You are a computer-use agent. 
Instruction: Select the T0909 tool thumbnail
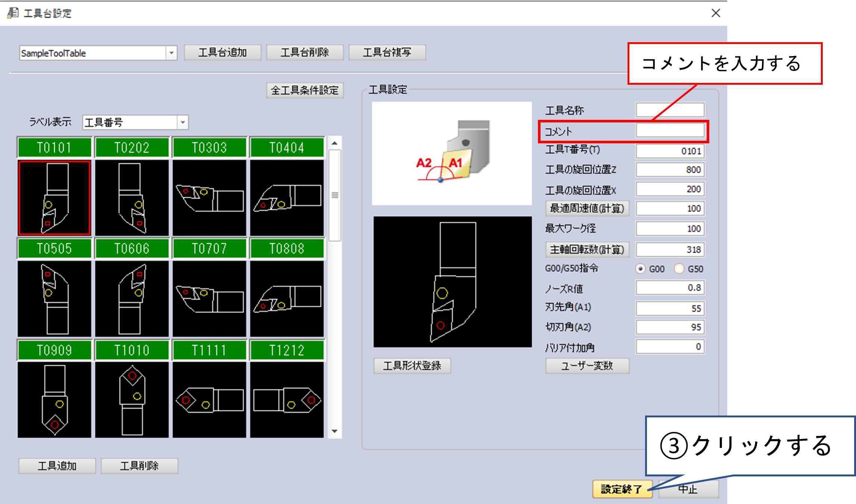pos(55,400)
